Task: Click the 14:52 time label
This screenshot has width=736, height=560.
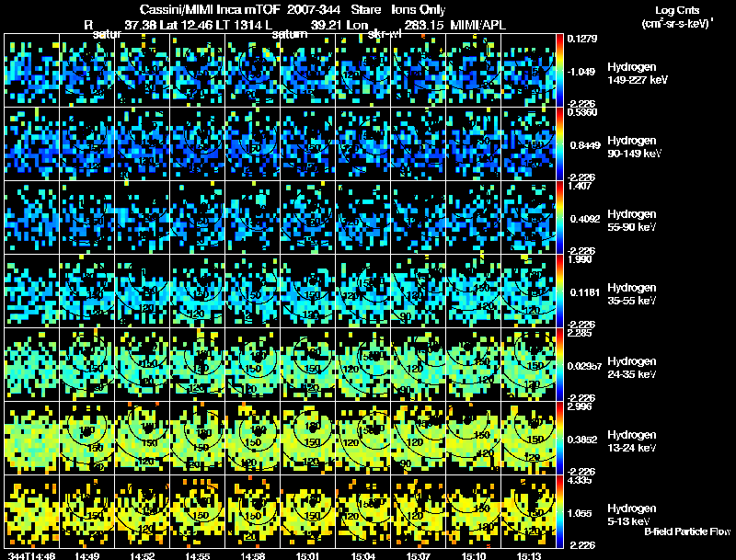Action: (x=143, y=555)
